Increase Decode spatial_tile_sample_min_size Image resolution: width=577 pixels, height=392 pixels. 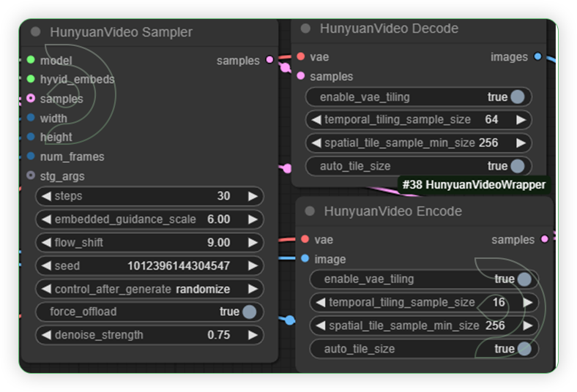521,143
